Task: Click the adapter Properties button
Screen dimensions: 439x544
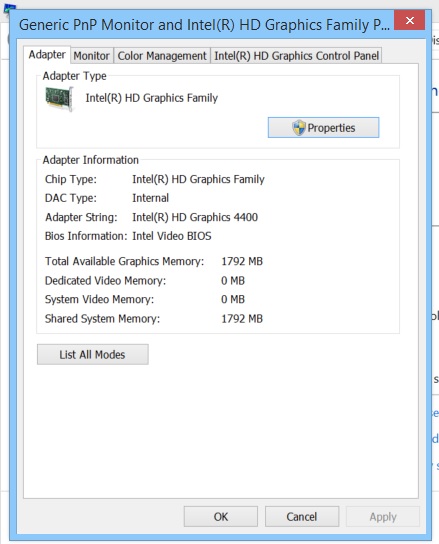Action: (x=323, y=128)
